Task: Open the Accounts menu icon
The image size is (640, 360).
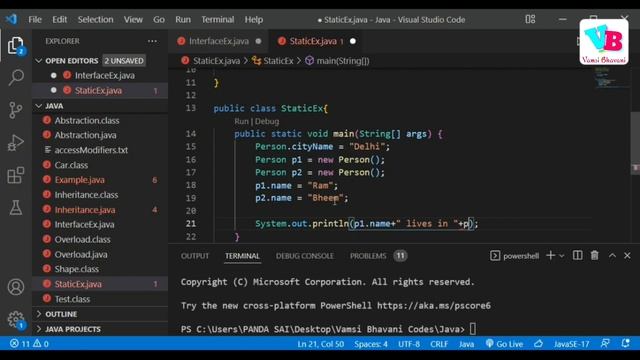Action: click(x=16, y=287)
